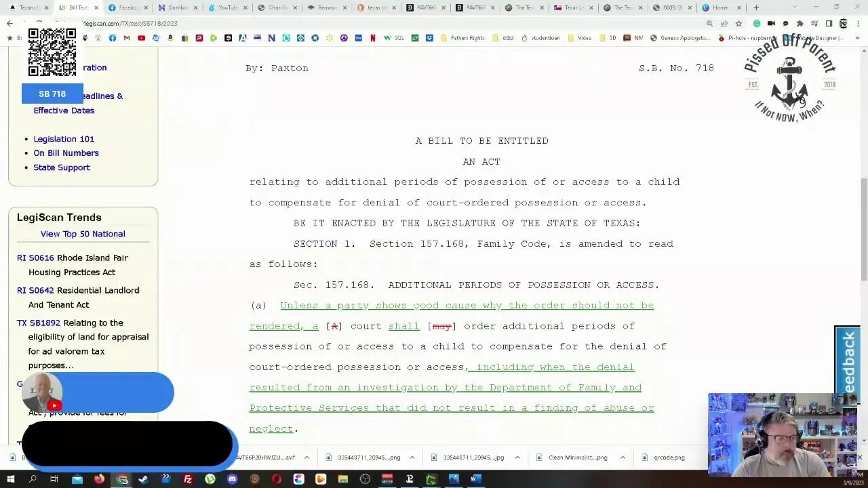Viewport: 868px width, 488px height.
Task: Expand options for first 335448711 png download
Action: coord(412,457)
